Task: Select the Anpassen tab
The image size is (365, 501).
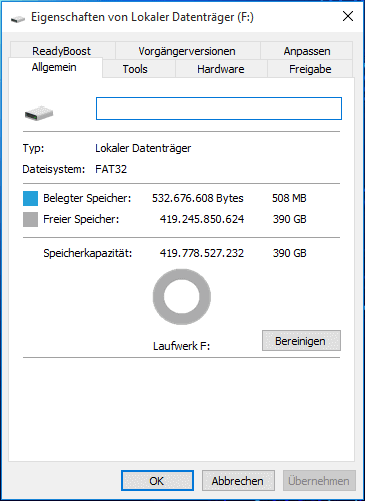Action: click(307, 51)
